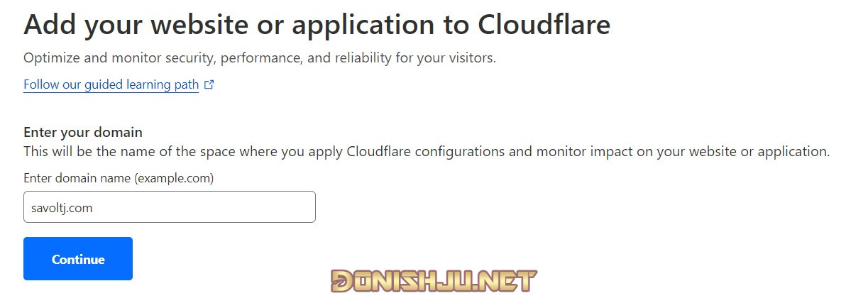Select the 'Enter your domain' section heading

coord(83,132)
